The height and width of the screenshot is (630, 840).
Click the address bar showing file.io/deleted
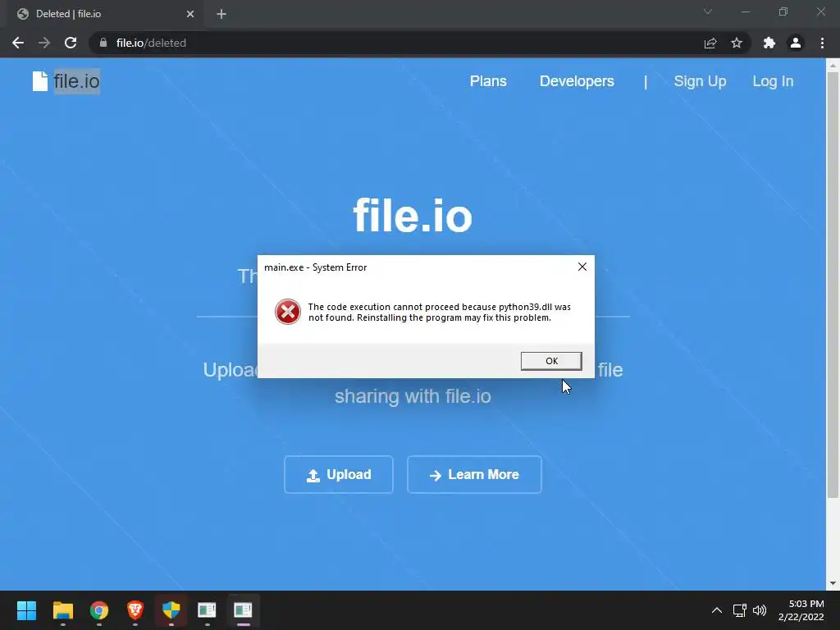click(x=396, y=43)
